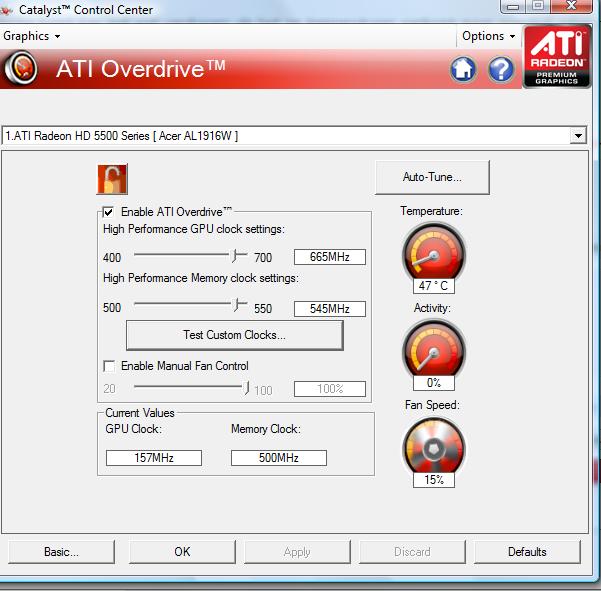The image size is (601, 591).
Task: Click the Apply button
Action: (297, 552)
